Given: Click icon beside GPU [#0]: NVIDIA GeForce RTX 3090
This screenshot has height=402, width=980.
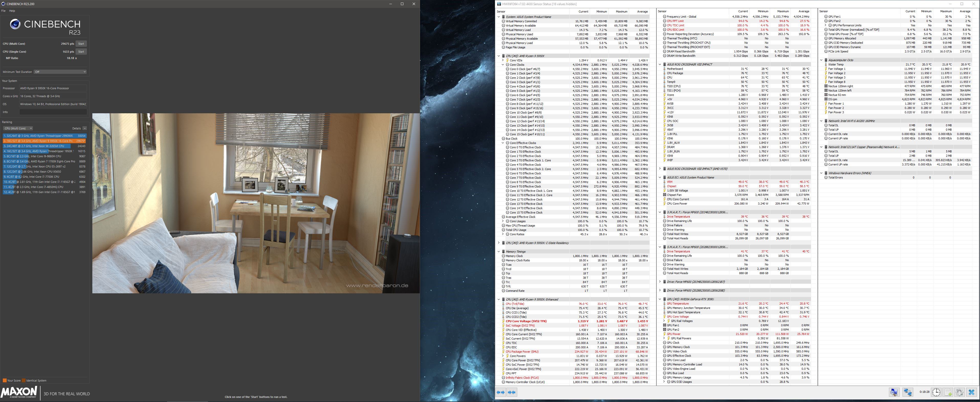Looking at the screenshot, I should [664, 299].
